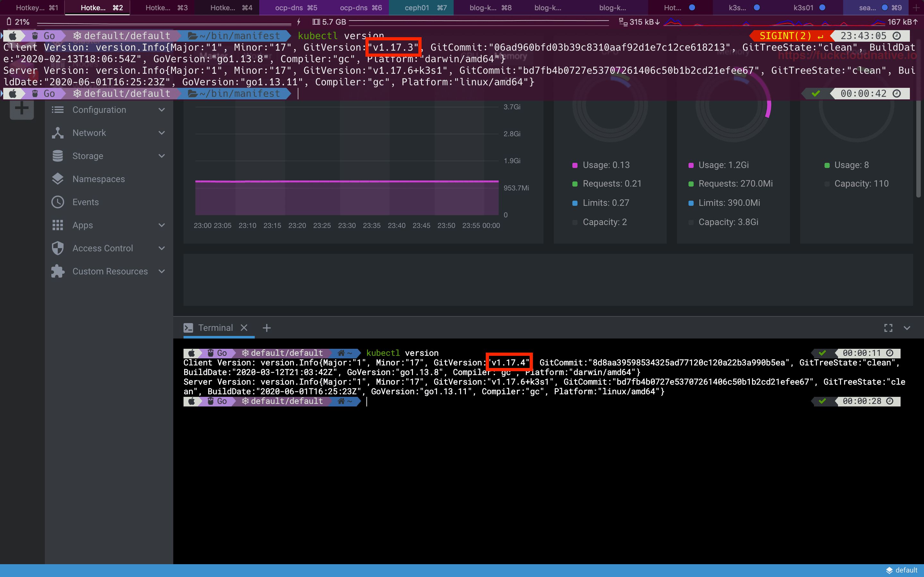Click the Events sidebar icon
This screenshot has width=924, height=577.
point(58,201)
